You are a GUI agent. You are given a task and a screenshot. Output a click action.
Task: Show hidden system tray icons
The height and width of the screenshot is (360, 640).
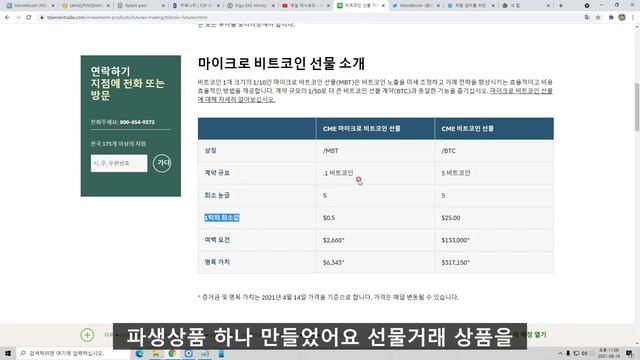pos(560,353)
